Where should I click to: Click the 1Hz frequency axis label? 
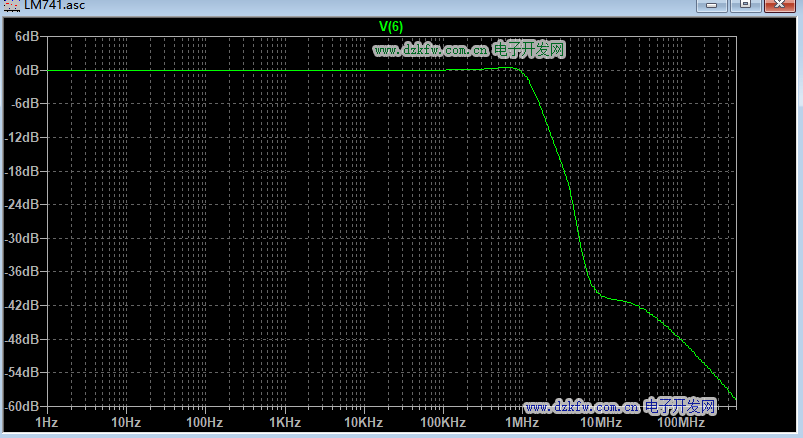pos(47,423)
